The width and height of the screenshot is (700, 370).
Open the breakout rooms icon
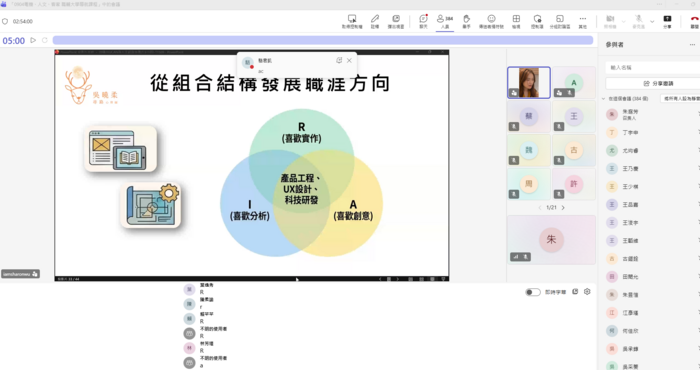[559, 18]
